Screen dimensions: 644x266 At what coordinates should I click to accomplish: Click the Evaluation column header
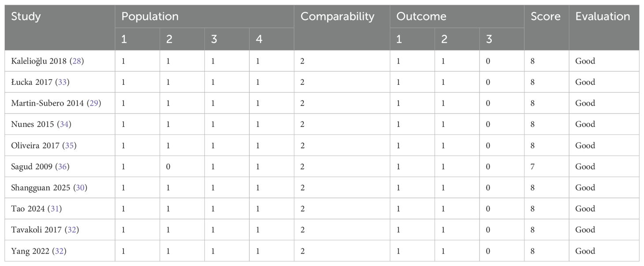[603, 17]
